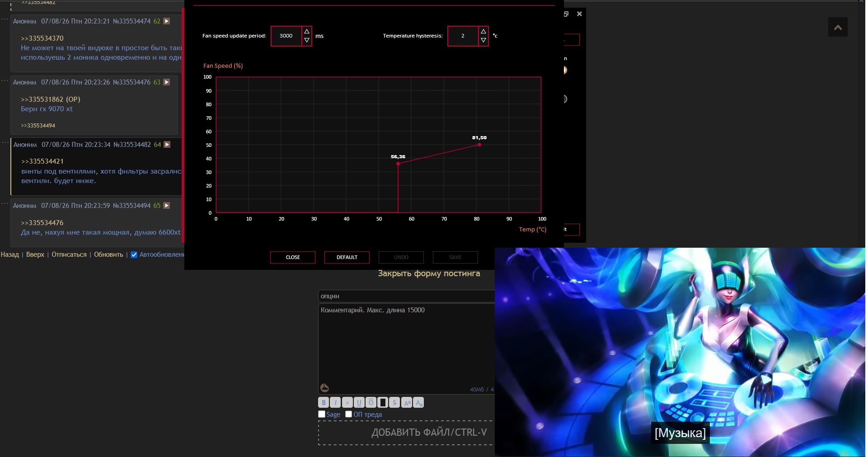The width and height of the screenshot is (868, 457).
Task: Click post number №335534474
Action: (131, 21)
